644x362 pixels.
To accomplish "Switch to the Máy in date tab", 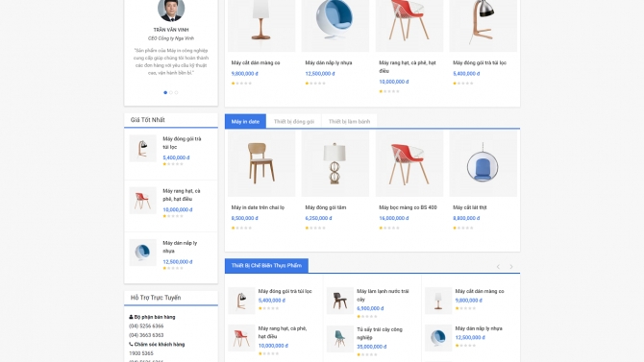I will pos(245,121).
